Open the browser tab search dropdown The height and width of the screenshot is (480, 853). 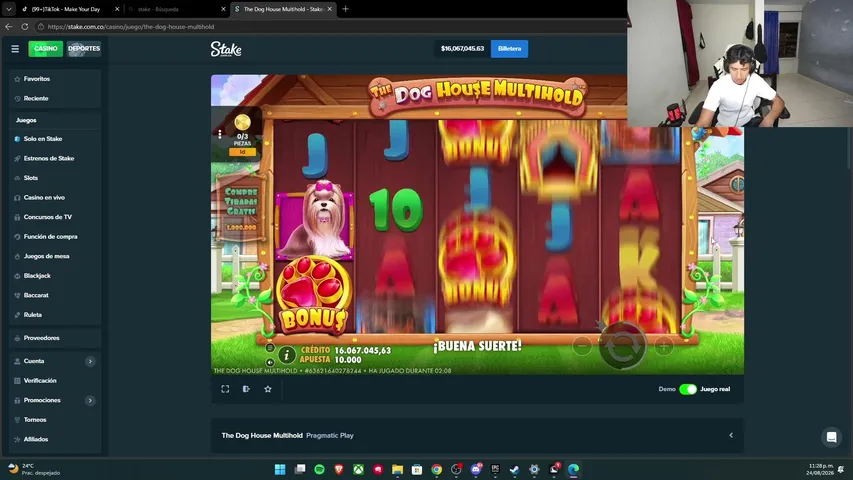pos(9,9)
